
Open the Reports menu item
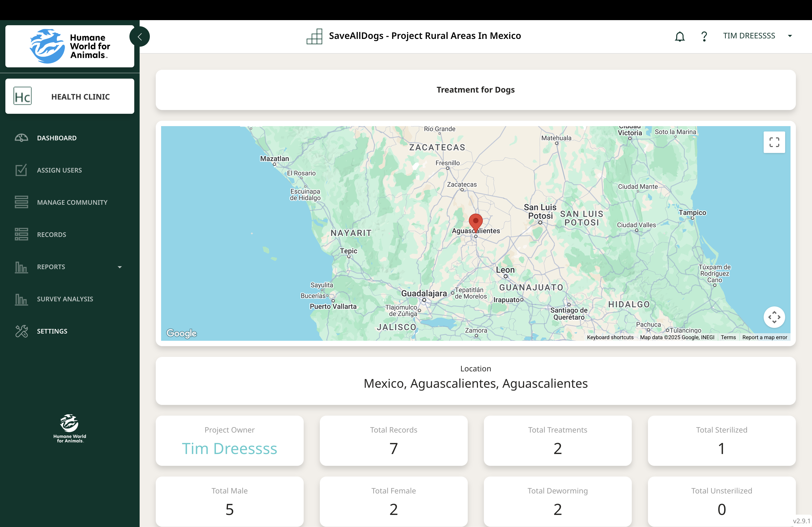coord(51,267)
